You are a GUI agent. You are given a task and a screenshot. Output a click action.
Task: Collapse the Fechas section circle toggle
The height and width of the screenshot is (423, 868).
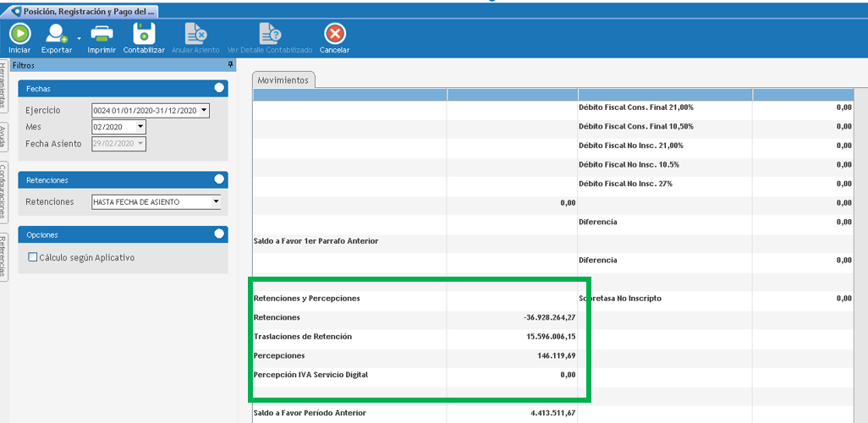pyautogui.click(x=219, y=88)
